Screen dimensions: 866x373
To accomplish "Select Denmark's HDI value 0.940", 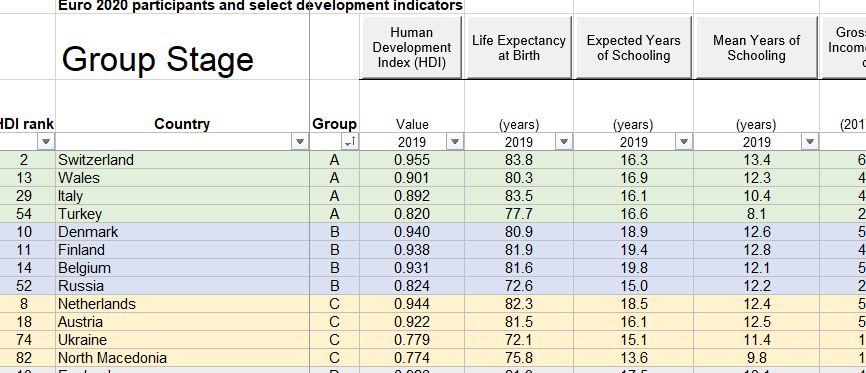I will [x=412, y=232].
